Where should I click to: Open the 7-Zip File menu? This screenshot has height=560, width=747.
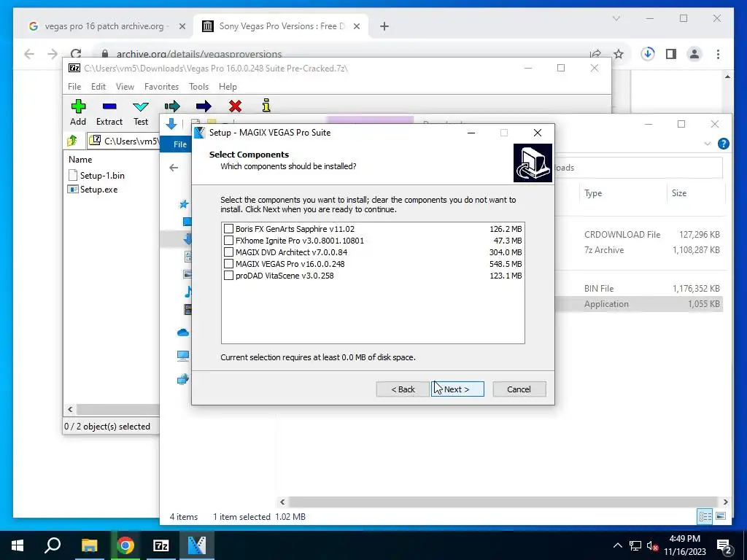coord(74,87)
